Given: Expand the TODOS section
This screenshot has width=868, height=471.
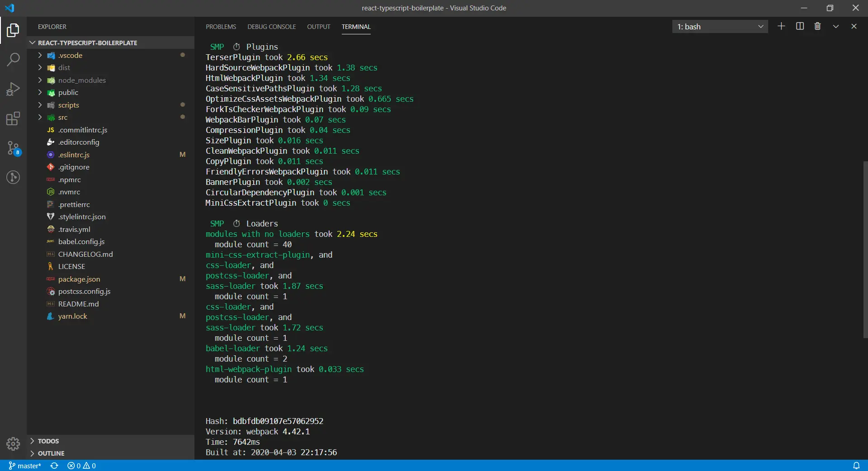Looking at the screenshot, I should [111, 441].
